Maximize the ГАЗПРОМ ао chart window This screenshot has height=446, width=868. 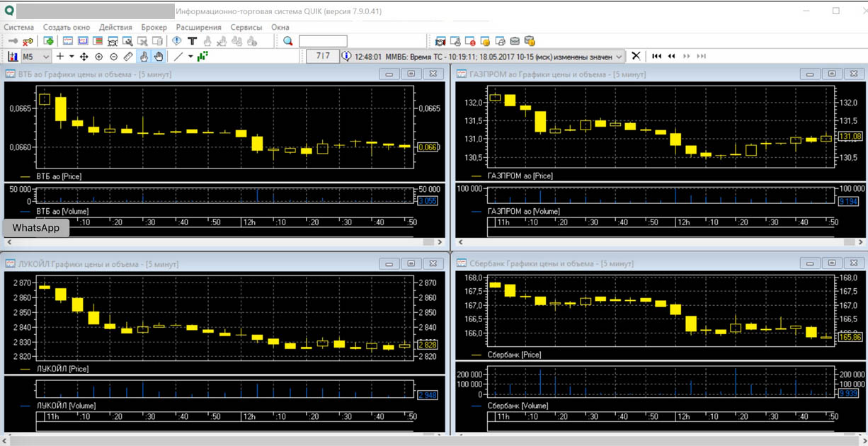click(x=832, y=74)
